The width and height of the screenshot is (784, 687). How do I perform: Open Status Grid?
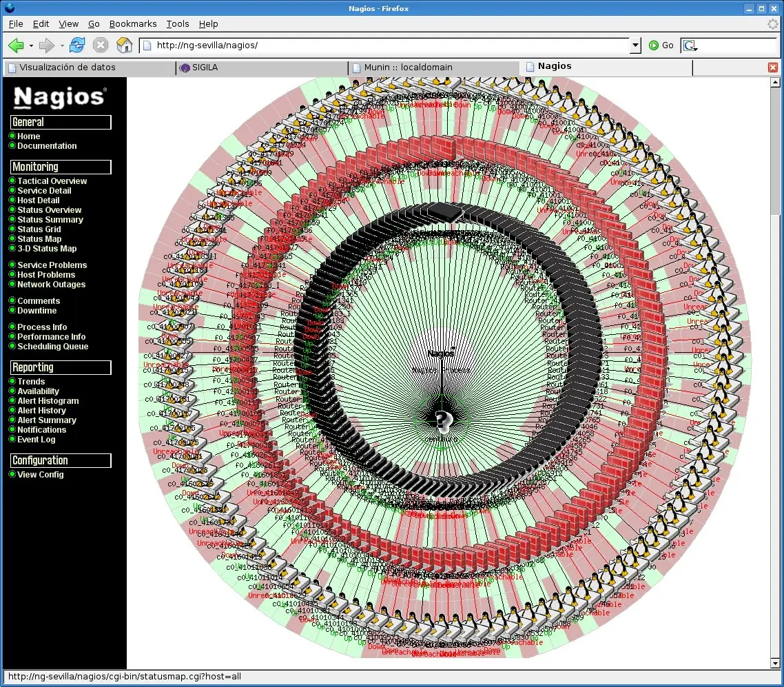point(39,229)
